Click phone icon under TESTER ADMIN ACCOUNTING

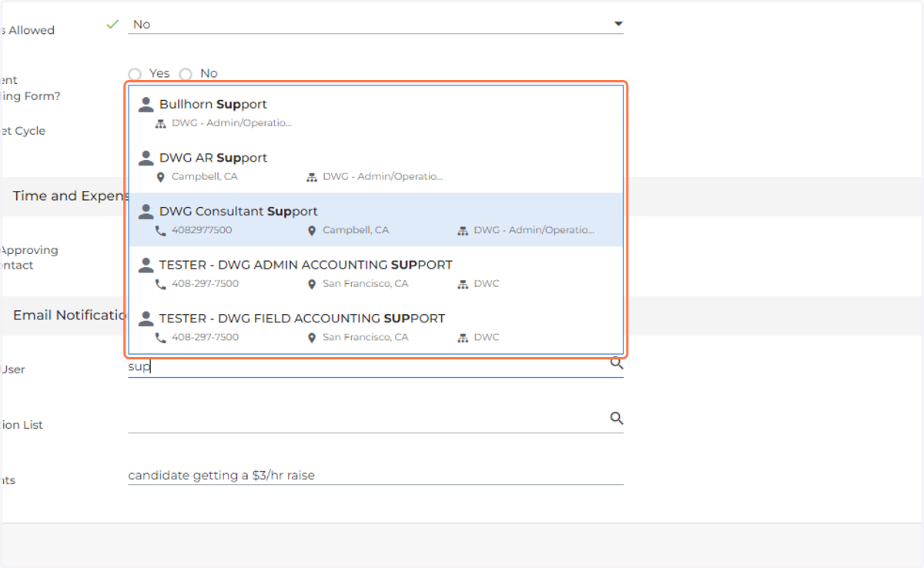coord(161,284)
